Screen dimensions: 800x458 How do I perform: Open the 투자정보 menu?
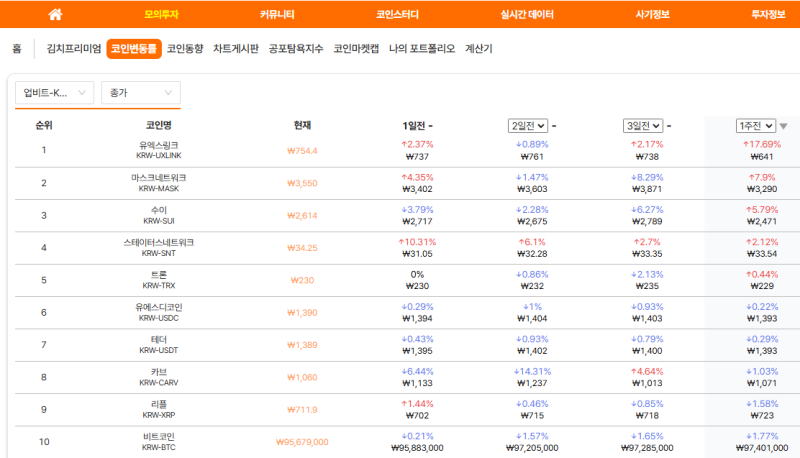768,14
